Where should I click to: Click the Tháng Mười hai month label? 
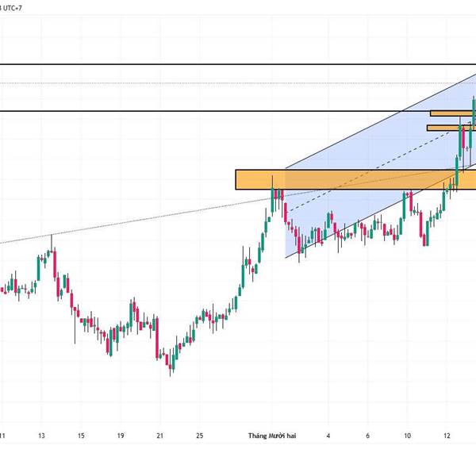point(272,436)
